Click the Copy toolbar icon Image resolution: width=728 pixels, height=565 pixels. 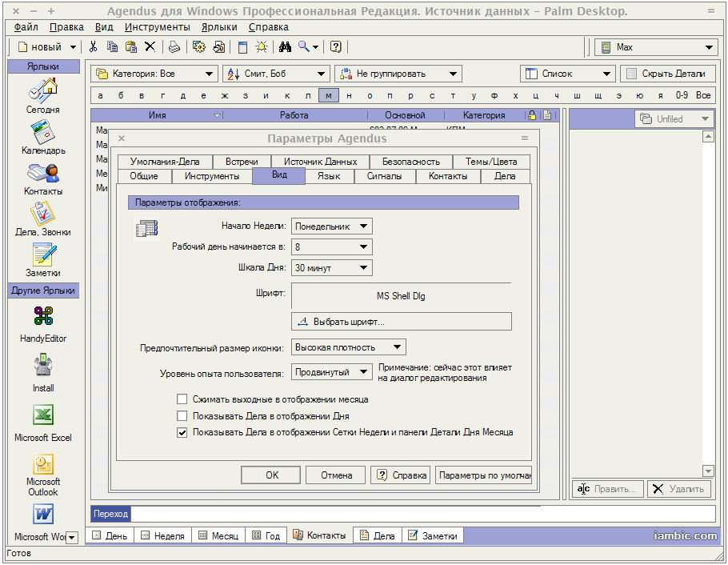coord(112,46)
